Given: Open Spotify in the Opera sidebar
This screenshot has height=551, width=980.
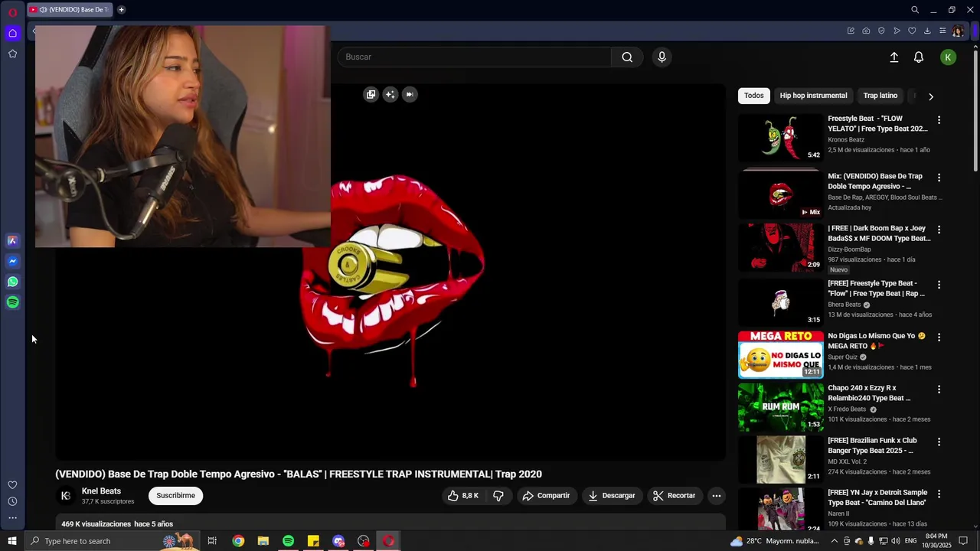Looking at the screenshot, I should 12,302.
